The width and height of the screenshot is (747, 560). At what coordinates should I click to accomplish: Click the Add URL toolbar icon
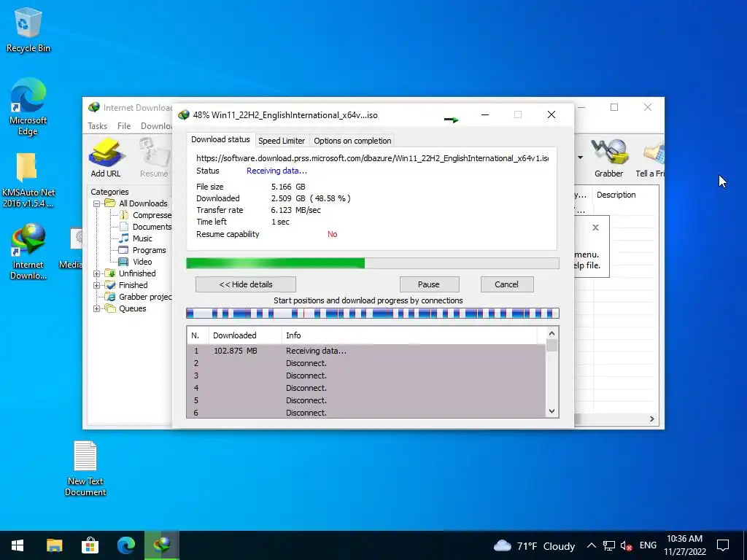(106, 157)
